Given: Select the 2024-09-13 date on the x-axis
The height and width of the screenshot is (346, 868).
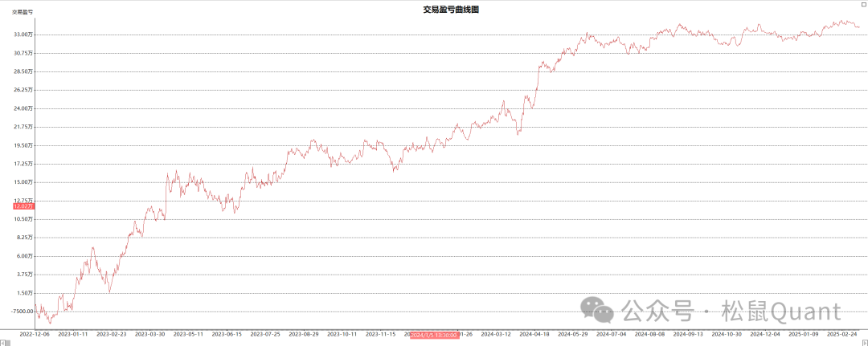Looking at the screenshot, I should point(688,333).
